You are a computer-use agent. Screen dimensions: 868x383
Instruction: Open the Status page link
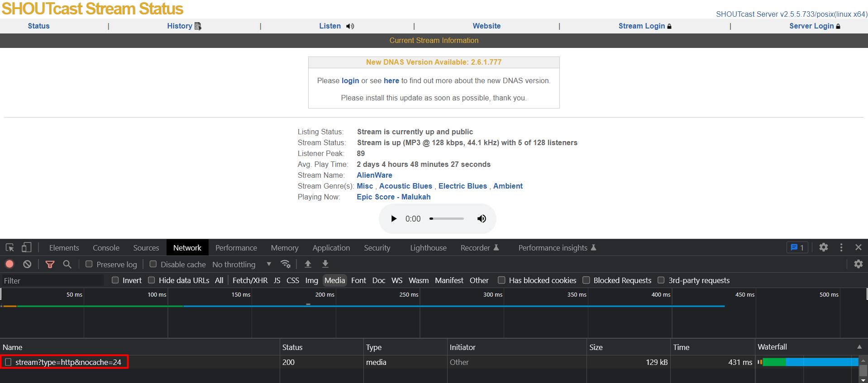(x=38, y=26)
